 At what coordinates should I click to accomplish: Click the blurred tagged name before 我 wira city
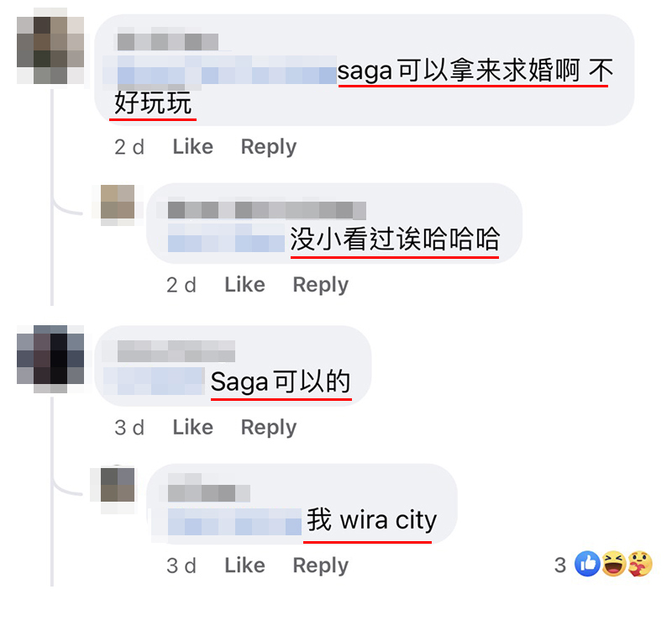(x=235, y=522)
